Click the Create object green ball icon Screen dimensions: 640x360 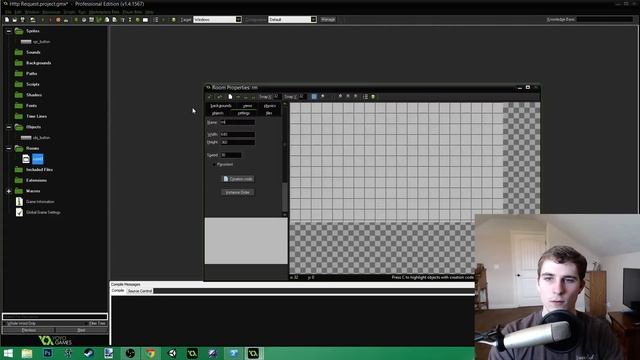pos(138,20)
